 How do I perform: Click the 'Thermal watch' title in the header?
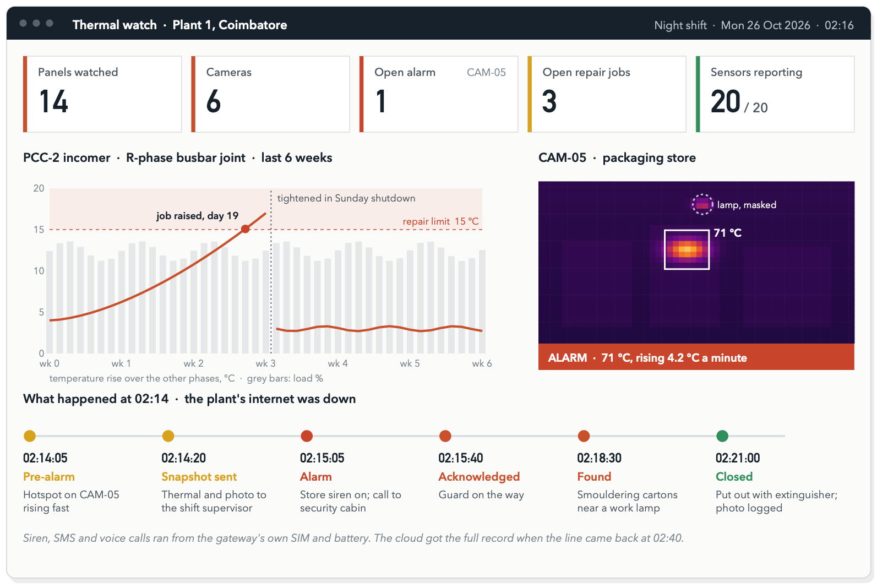point(115,25)
